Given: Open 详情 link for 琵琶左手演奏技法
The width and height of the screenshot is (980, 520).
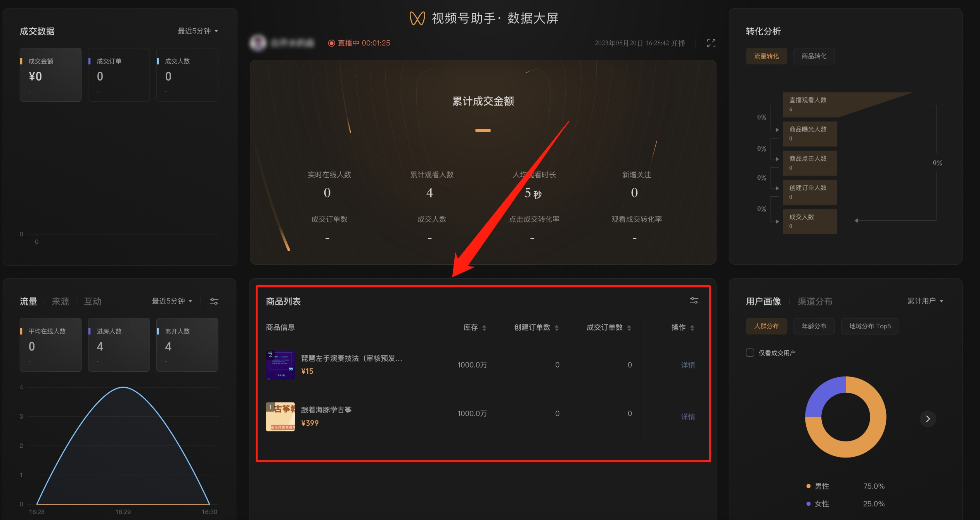Looking at the screenshot, I should click(688, 365).
